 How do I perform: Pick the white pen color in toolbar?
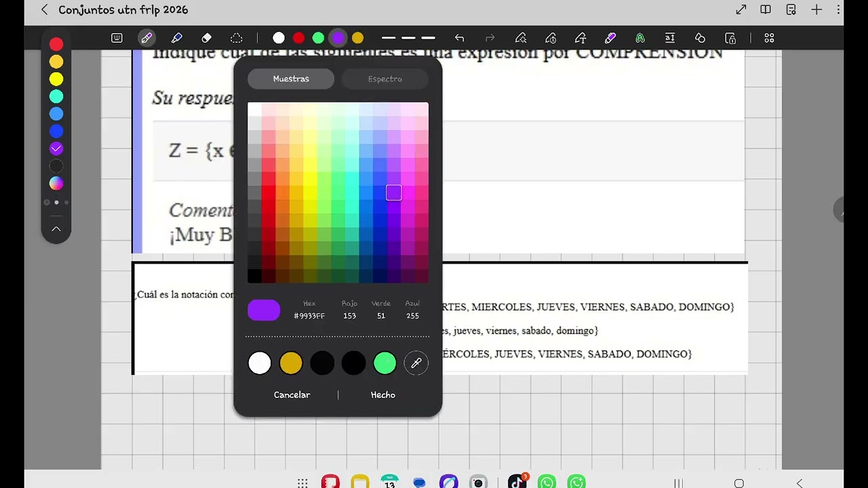[279, 38]
